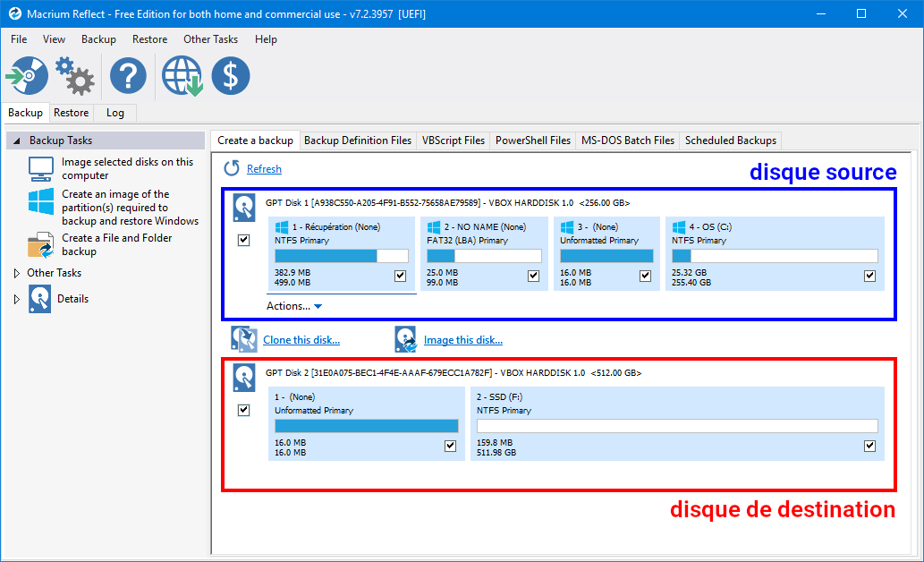Select the NO NAME FAT32 partition block

pos(484,253)
